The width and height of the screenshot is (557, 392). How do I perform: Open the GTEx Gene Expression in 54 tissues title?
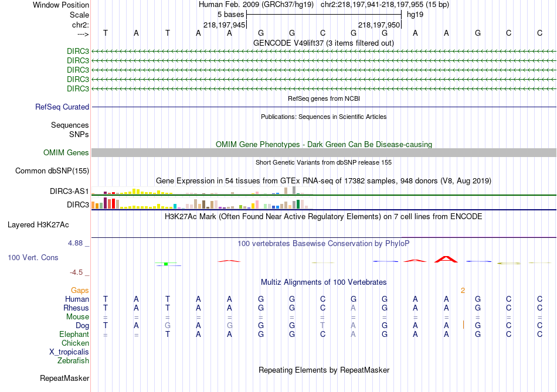click(x=324, y=180)
